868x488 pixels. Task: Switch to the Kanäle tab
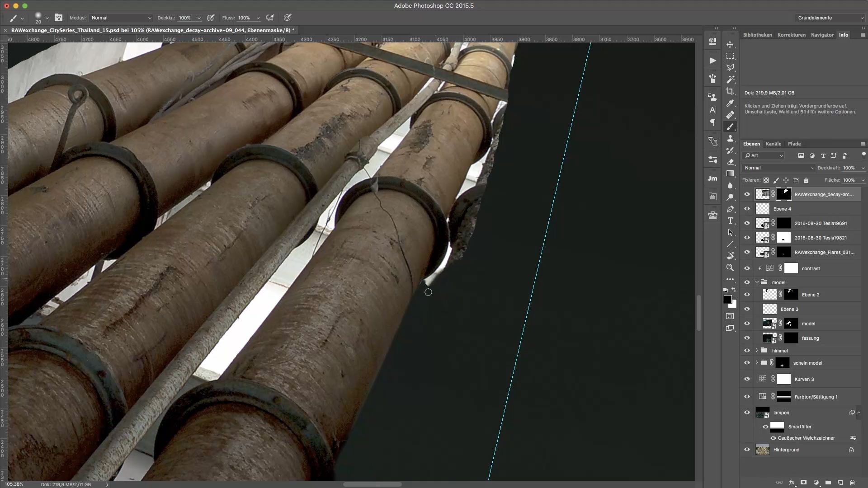pyautogui.click(x=774, y=144)
